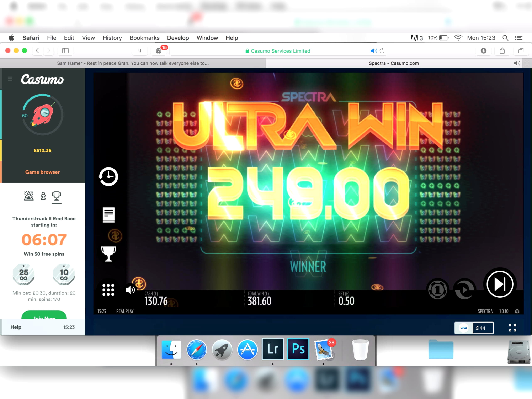The image size is (532, 399).
Task: Open the Game browser link
Action: pyautogui.click(x=43, y=172)
